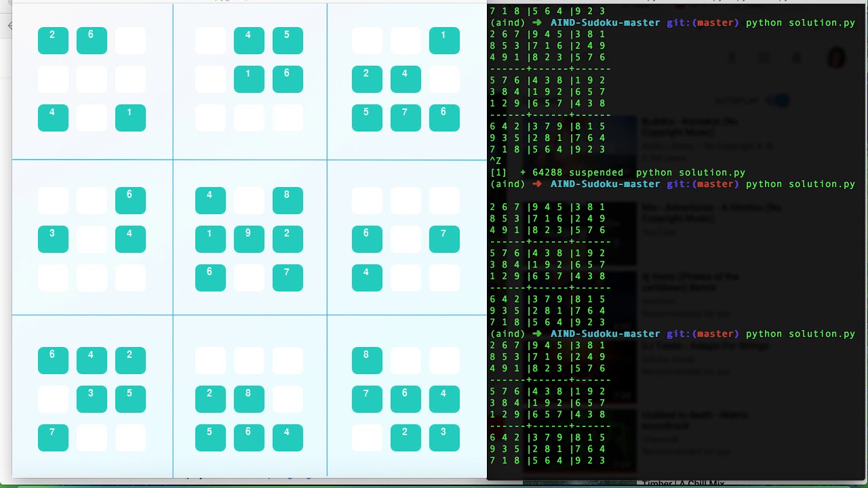Click the 4 tile in bottom-right sudoku box
Screen dimensions: 868x488
pyautogui.click(x=444, y=399)
